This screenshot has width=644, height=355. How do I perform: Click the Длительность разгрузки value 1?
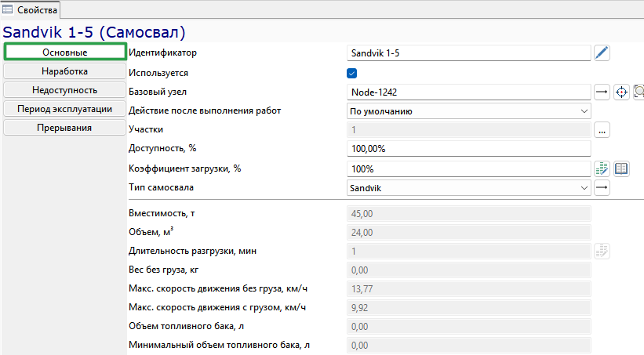click(468, 252)
